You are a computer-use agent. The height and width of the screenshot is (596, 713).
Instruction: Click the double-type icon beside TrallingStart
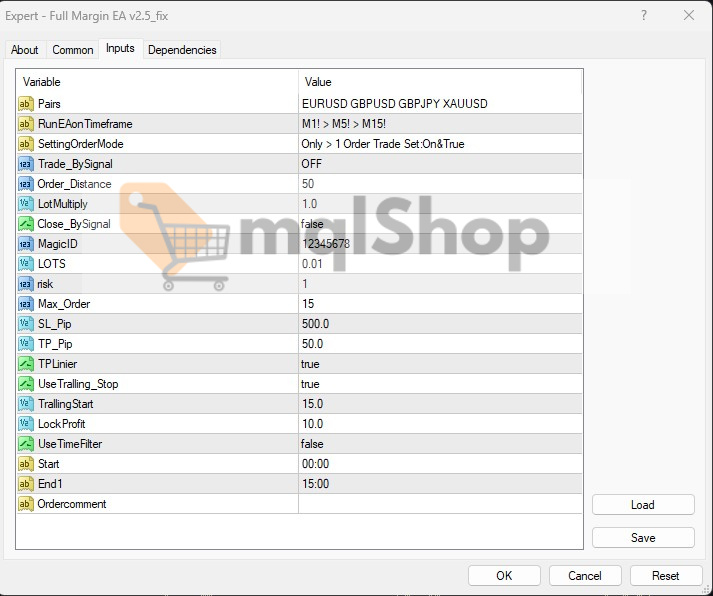click(26, 404)
